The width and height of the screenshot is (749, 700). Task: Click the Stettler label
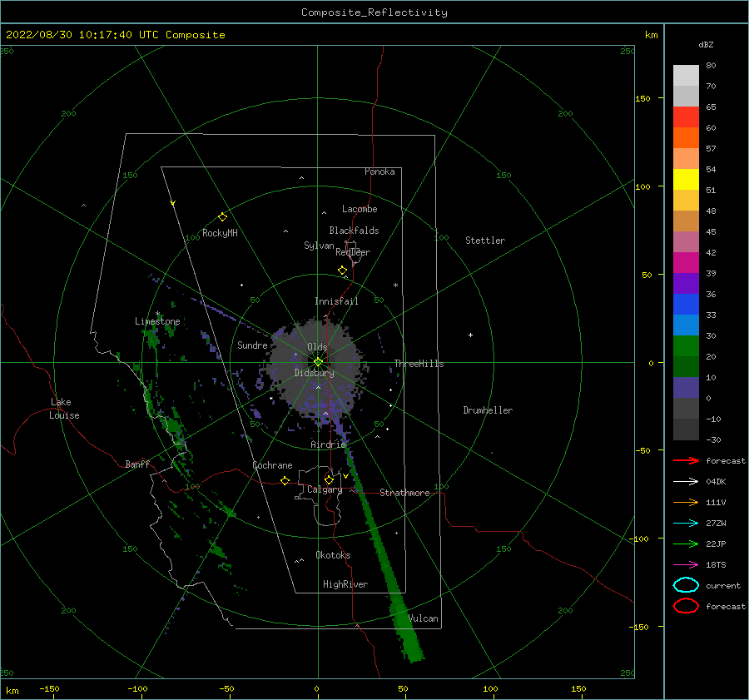pyautogui.click(x=485, y=241)
